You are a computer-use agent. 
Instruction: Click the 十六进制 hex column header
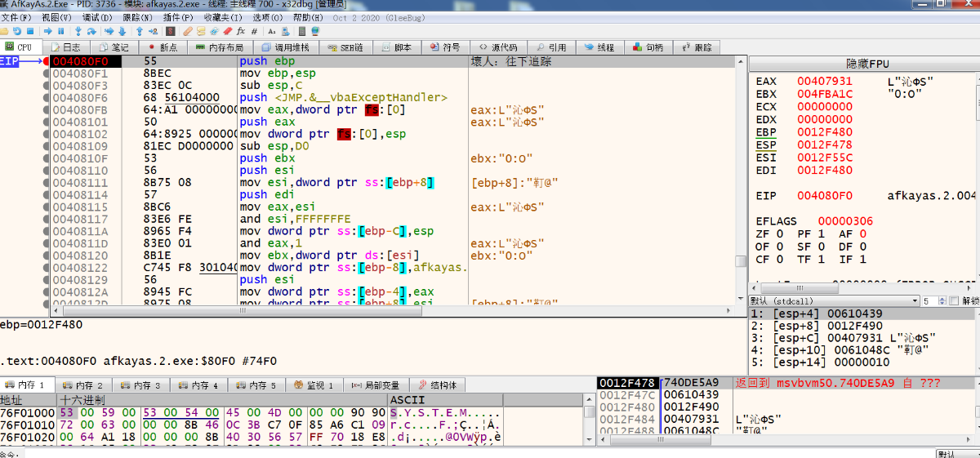[x=220, y=400]
